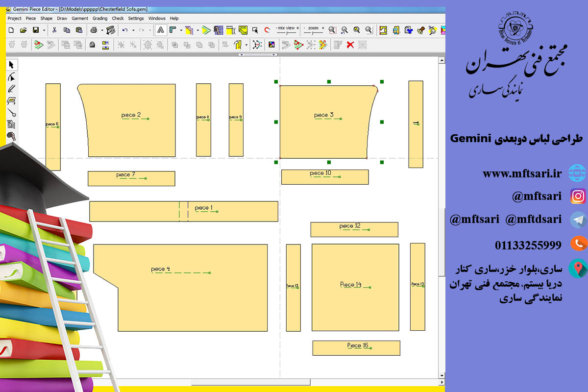Save the model with floppy disk icon
This screenshot has height=392, width=588.
tap(36, 30)
